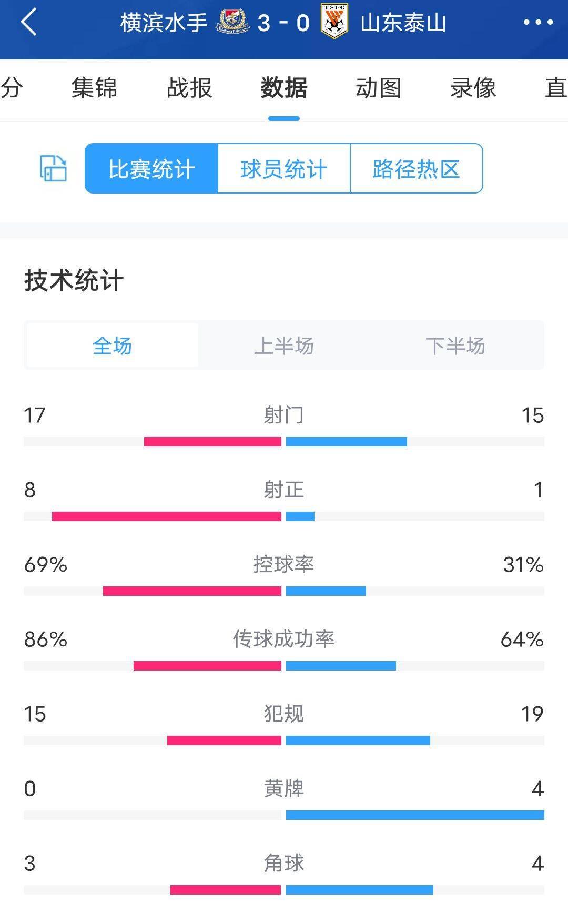The width and height of the screenshot is (568, 924).
Task: Tap the screen orientation switch icon
Action: coord(53,168)
